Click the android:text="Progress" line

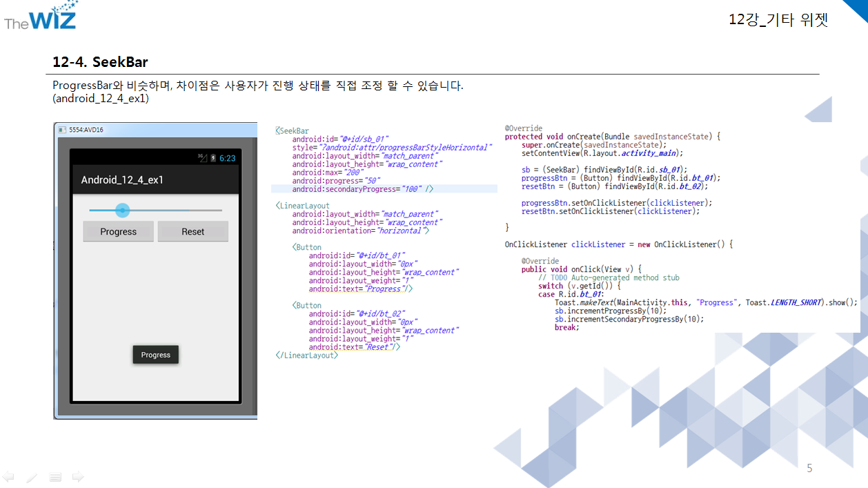point(361,289)
